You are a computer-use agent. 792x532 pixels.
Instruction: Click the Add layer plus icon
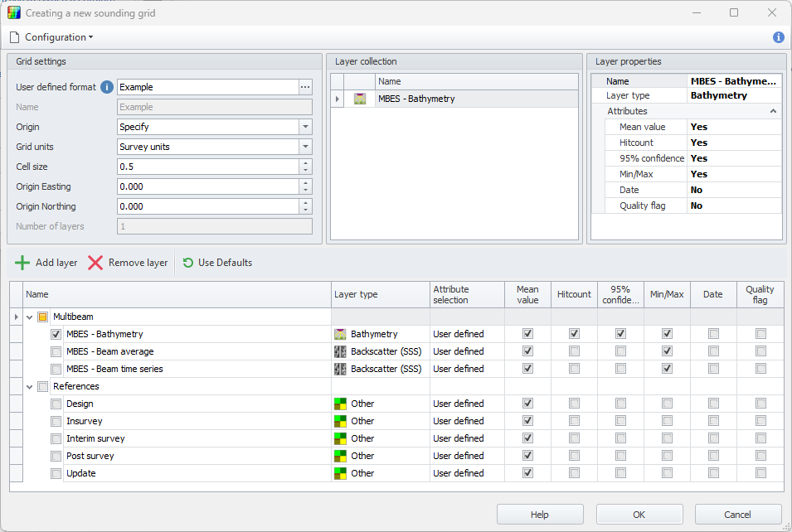pyautogui.click(x=22, y=263)
